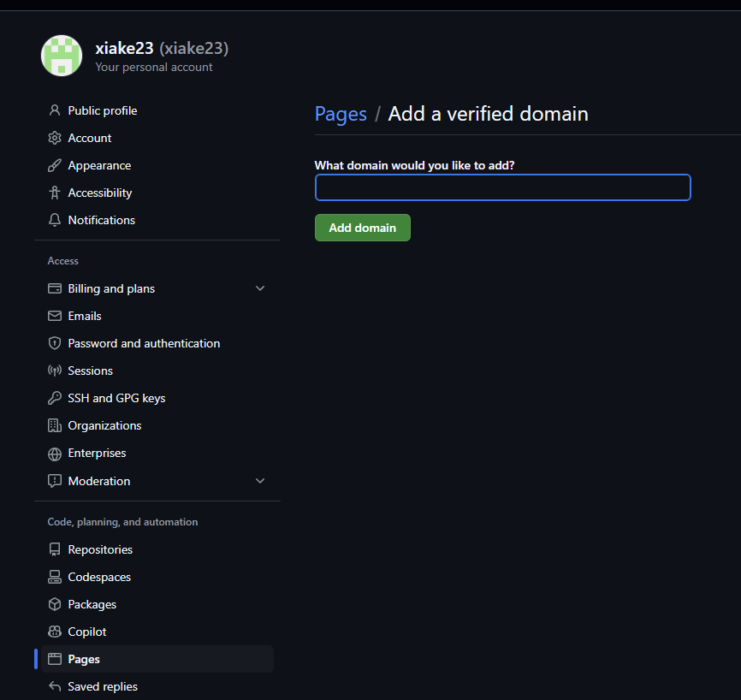The height and width of the screenshot is (700, 741).
Task: Click the browser window icon beside Pages
Action: 55,659
